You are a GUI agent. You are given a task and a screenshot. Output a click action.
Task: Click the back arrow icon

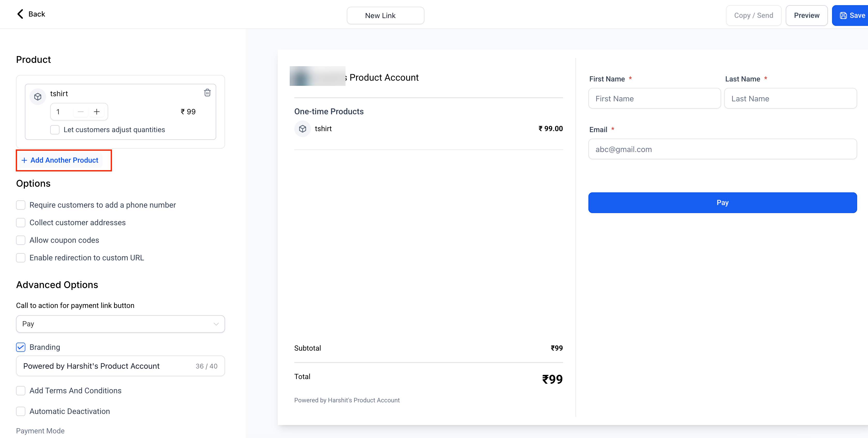coord(20,14)
